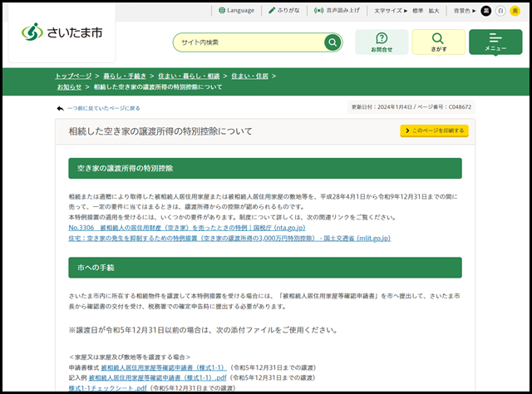Viewport: 532px width, 394px height.
Task: Open 申請書様式 被相続人居住用家屋等確認申請書（様式1-1）
Action: coord(164,367)
